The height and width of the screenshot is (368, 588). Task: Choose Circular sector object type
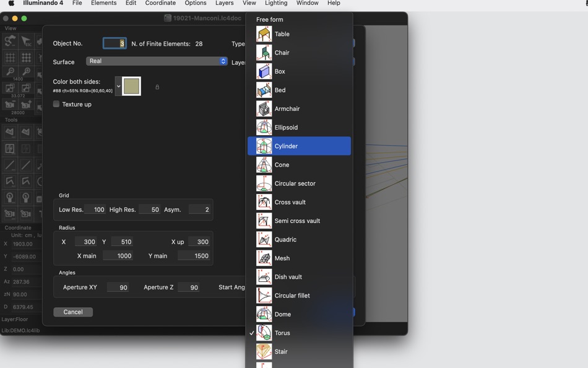tap(299, 183)
